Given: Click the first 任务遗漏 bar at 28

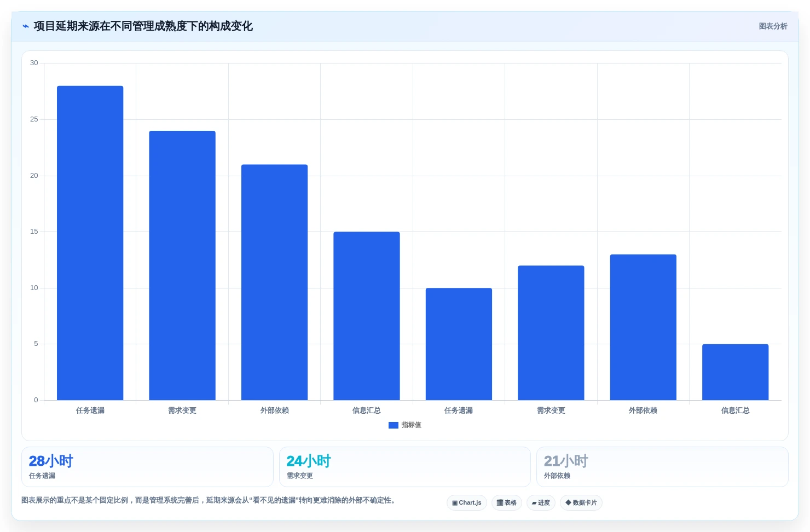Looking at the screenshot, I should pos(90,243).
